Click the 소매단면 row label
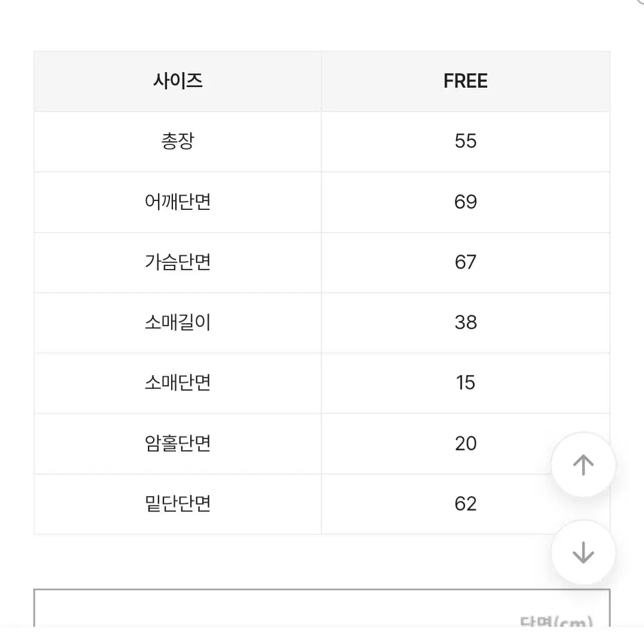 tap(178, 383)
